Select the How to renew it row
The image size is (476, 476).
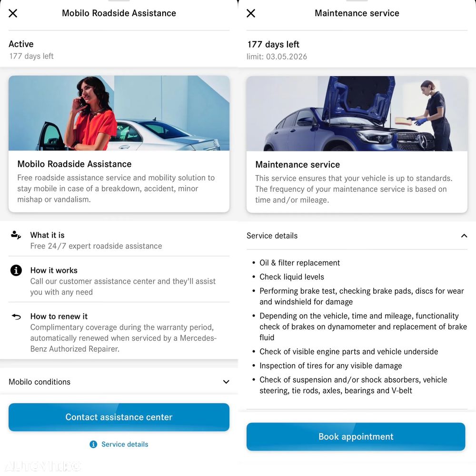(119, 332)
